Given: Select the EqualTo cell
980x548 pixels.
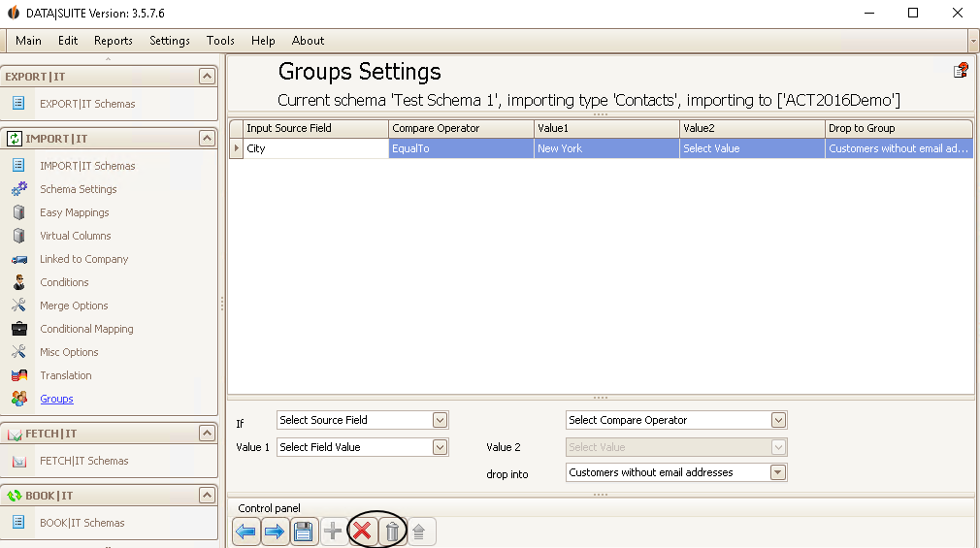Looking at the screenshot, I should coord(461,148).
